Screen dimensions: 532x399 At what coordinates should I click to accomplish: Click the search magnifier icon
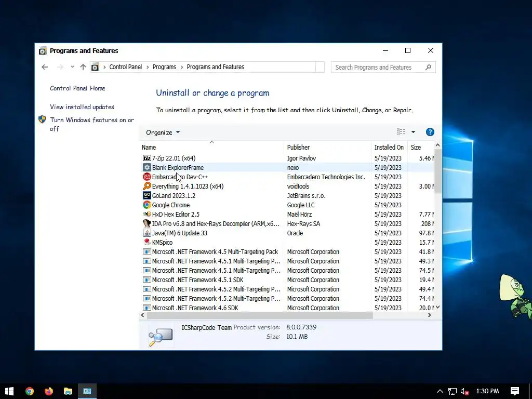(428, 67)
